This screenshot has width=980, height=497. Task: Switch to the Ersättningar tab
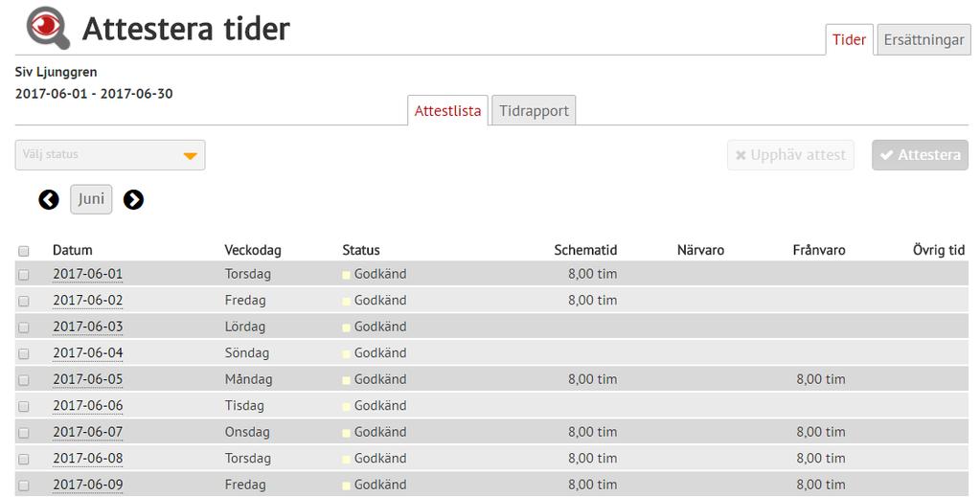(923, 40)
